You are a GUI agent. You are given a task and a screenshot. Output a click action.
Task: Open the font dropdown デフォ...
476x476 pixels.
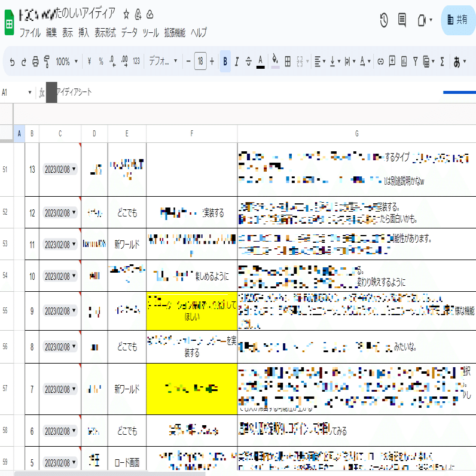pos(163,62)
